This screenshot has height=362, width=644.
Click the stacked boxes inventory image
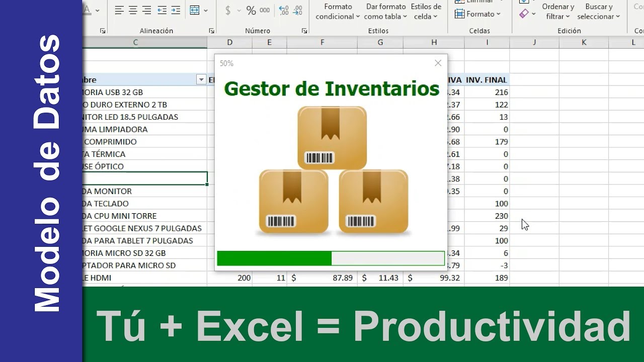click(333, 170)
